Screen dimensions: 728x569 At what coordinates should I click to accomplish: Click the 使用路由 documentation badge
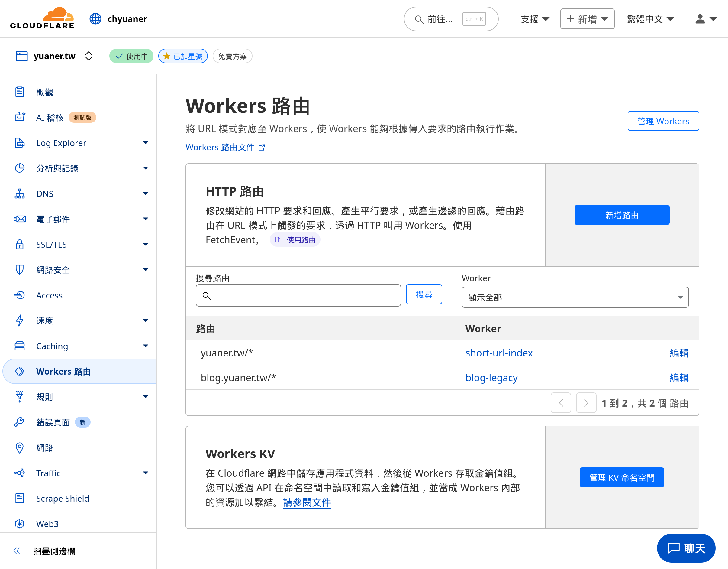(x=295, y=240)
